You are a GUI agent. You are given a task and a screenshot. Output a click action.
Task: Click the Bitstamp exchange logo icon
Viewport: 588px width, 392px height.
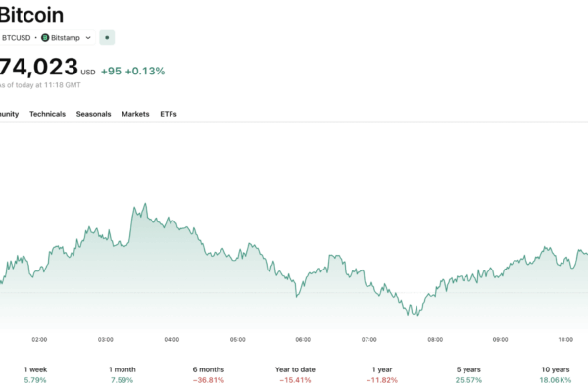pos(45,38)
